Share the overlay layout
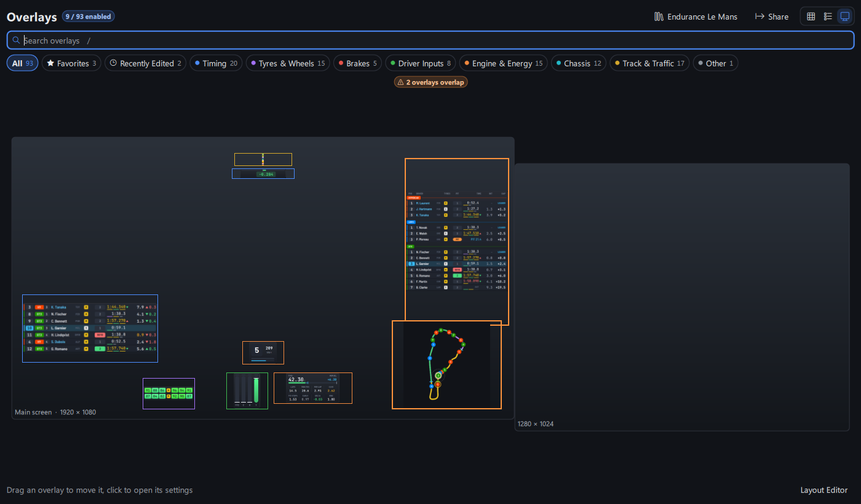 point(772,17)
